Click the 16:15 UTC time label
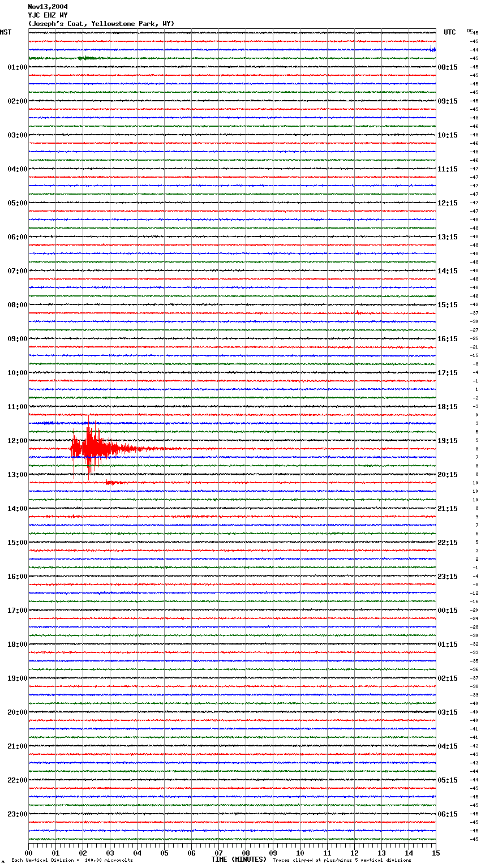Screen dimensions: 481x868 [448, 339]
